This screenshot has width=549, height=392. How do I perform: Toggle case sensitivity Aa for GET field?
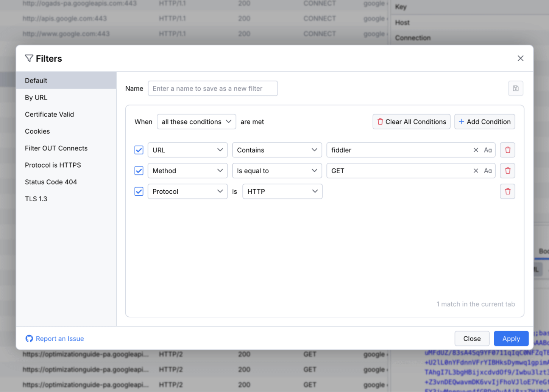pyautogui.click(x=488, y=171)
